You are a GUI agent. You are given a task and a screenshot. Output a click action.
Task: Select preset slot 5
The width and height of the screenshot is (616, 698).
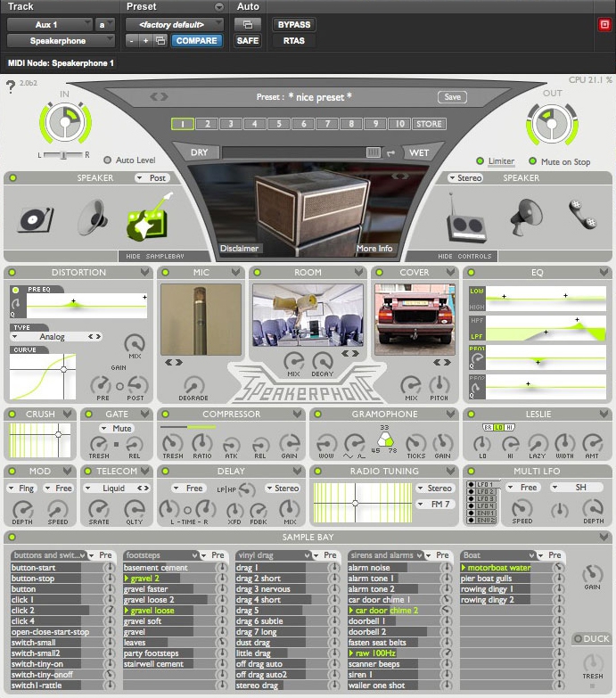pos(279,124)
